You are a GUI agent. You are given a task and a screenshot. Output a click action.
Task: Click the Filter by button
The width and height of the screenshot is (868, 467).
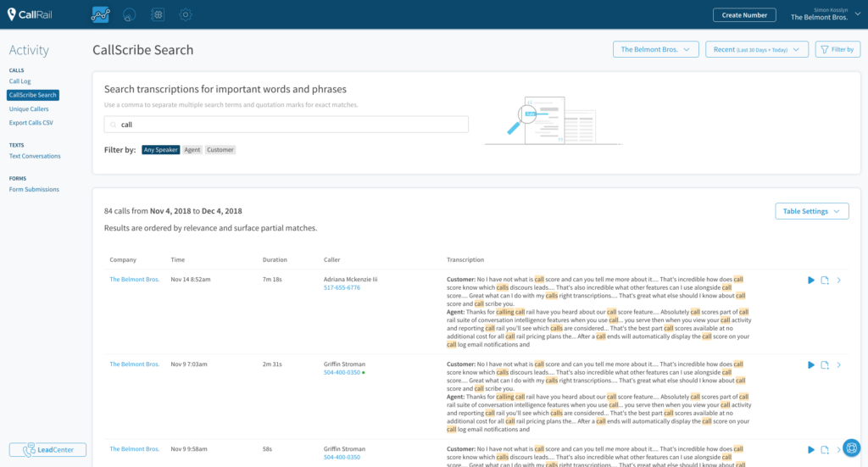click(x=837, y=49)
